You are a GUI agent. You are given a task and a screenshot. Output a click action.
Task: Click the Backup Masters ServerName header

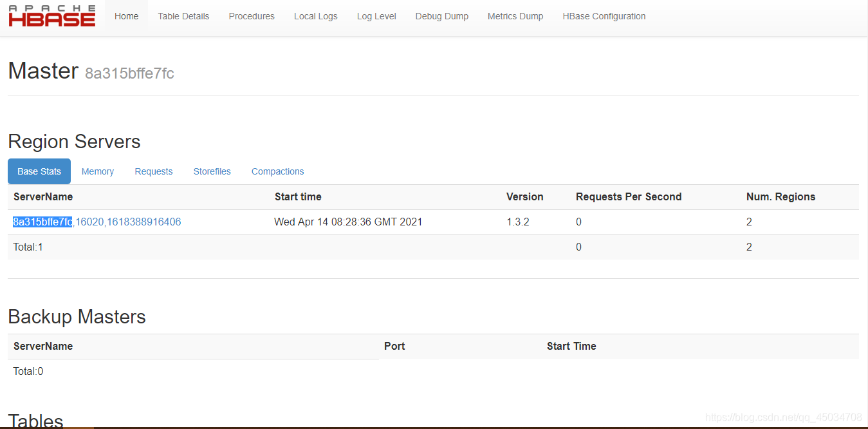point(43,346)
